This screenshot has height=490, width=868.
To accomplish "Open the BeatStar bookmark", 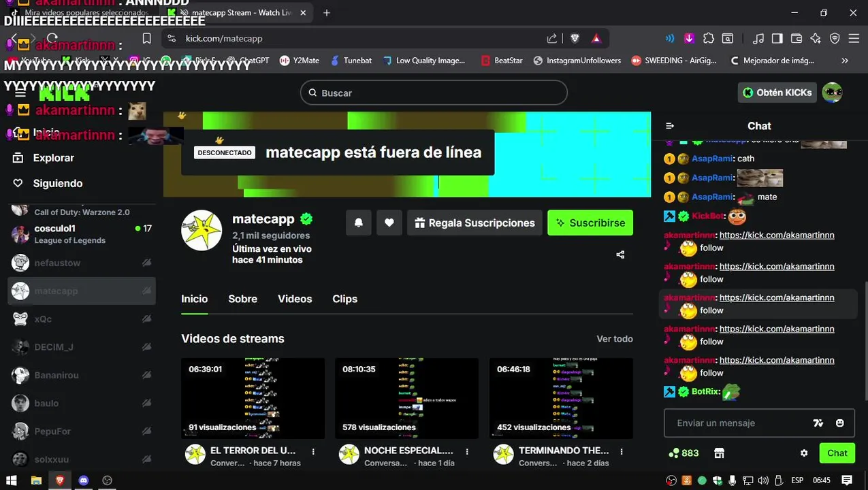I will pyautogui.click(x=502, y=61).
